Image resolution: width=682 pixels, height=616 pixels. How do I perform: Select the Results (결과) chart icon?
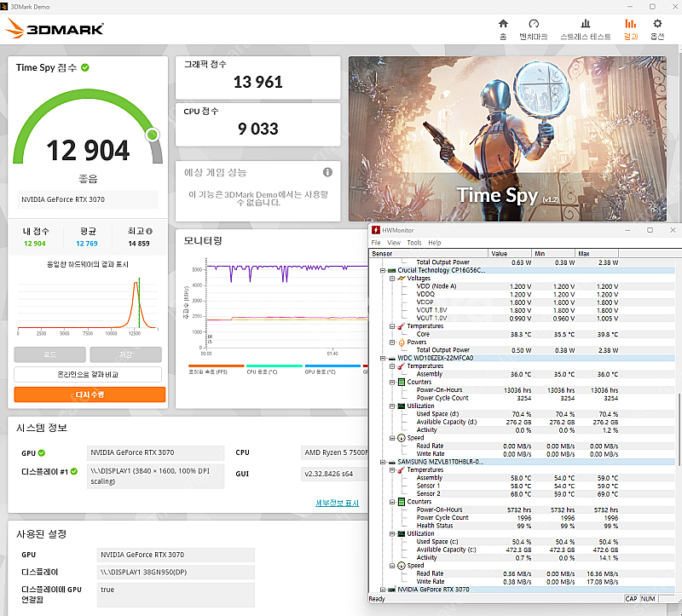[x=630, y=24]
